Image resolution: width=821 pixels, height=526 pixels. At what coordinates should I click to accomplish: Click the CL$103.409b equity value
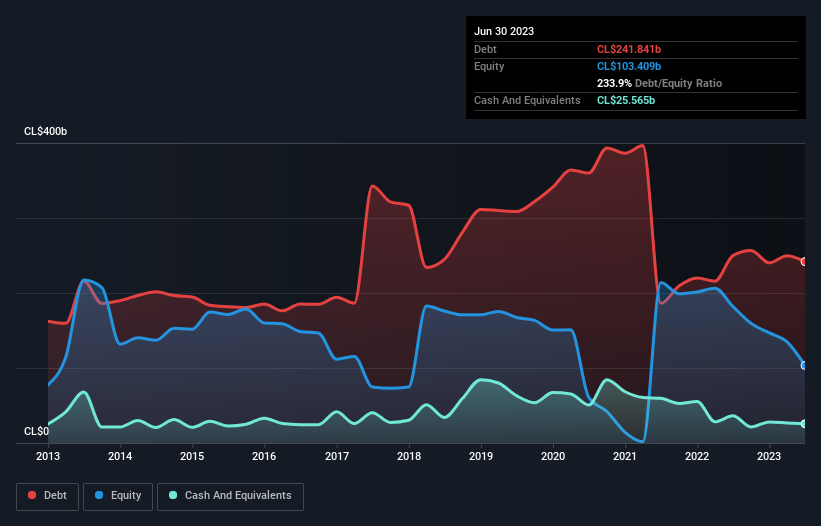629,66
